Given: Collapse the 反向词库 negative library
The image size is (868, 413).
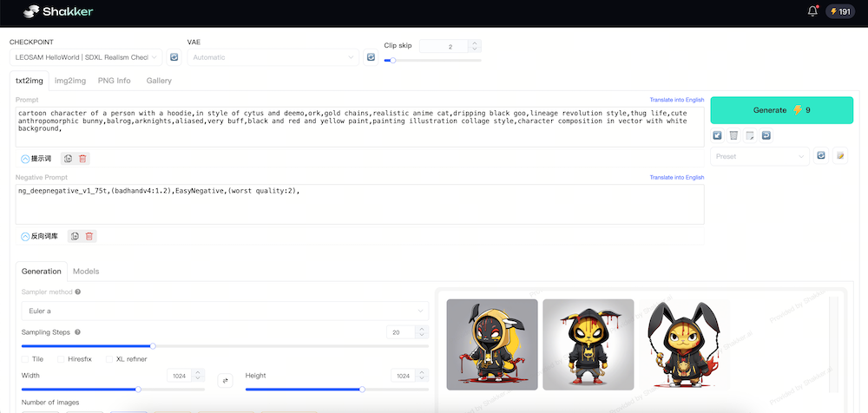Looking at the screenshot, I should (25, 236).
